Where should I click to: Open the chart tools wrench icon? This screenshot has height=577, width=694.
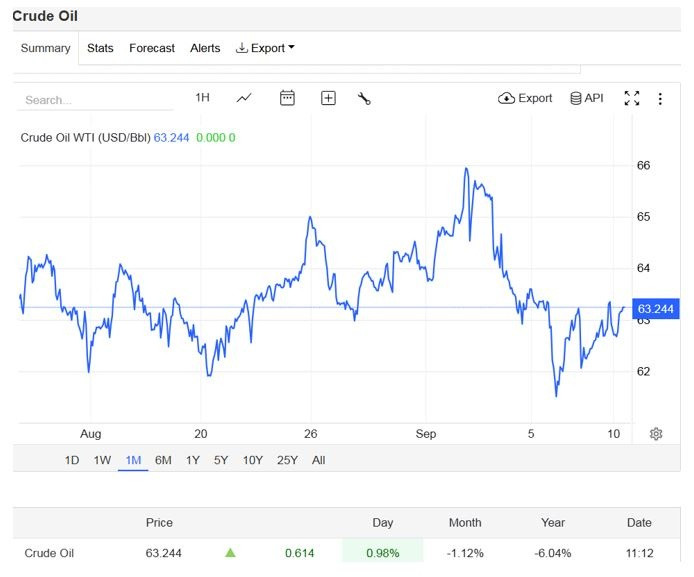pyautogui.click(x=364, y=98)
